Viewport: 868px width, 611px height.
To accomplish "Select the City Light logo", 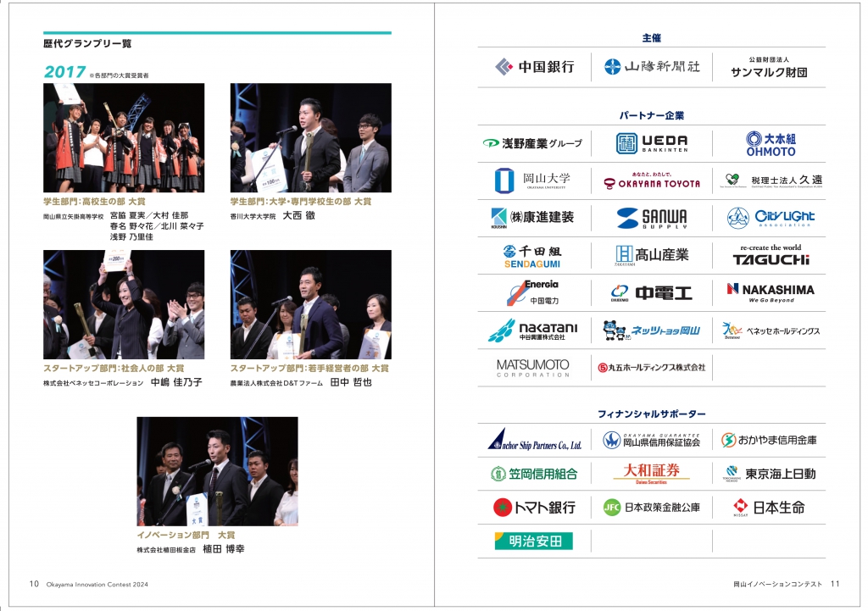I will 771,218.
